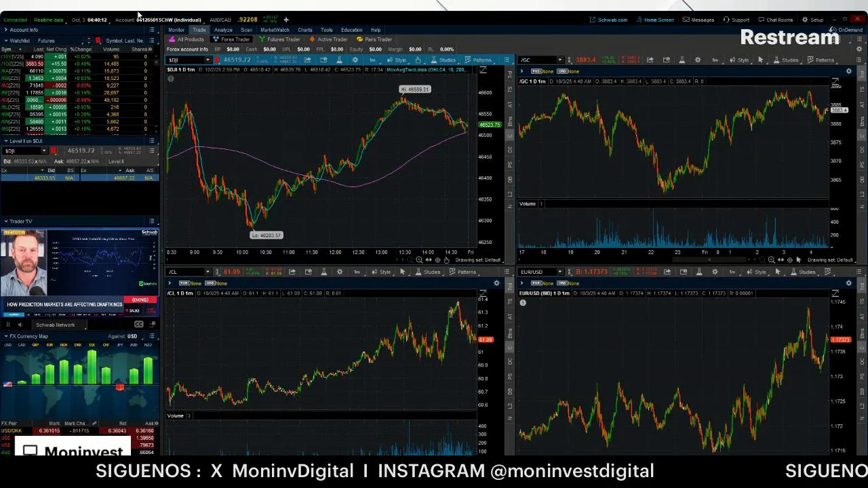
Task: Open the Trader TV options menu icon
Action: [152, 221]
